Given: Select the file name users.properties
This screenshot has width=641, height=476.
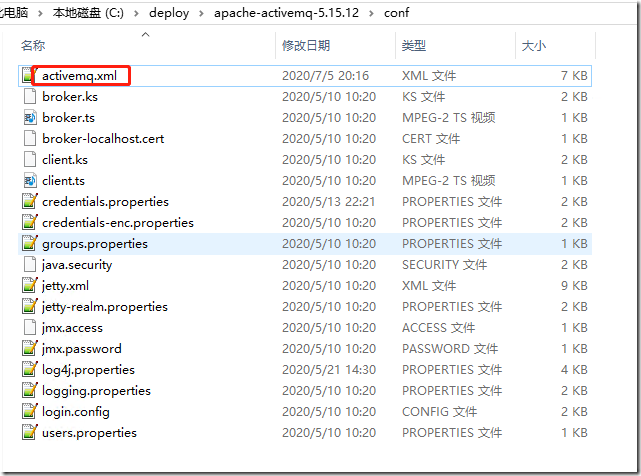Looking at the screenshot, I should coord(89,433).
